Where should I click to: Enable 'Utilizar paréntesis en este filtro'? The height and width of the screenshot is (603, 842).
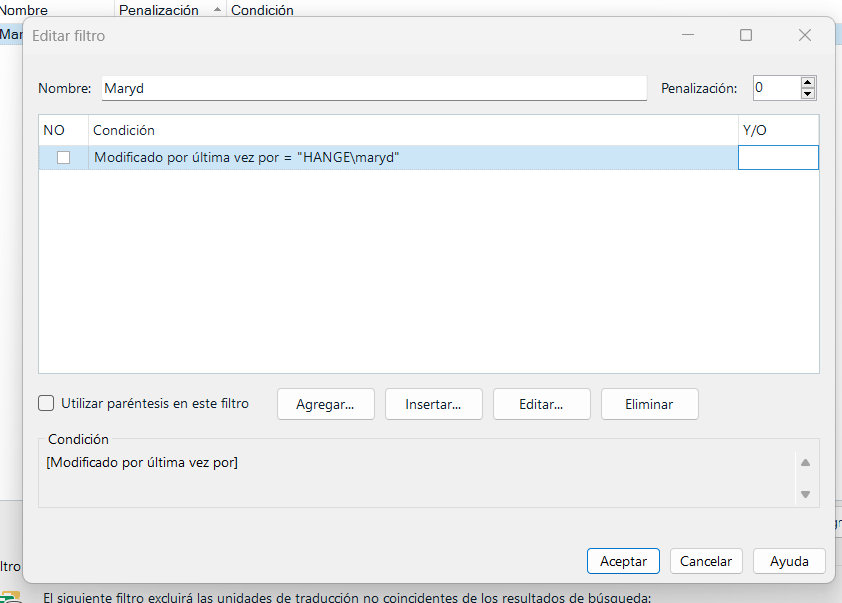tap(46, 403)
